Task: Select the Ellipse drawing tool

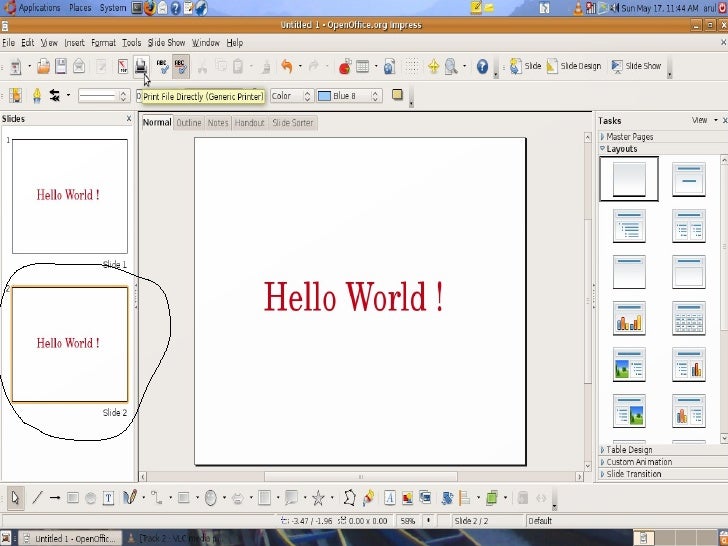Action: (91, 498)
